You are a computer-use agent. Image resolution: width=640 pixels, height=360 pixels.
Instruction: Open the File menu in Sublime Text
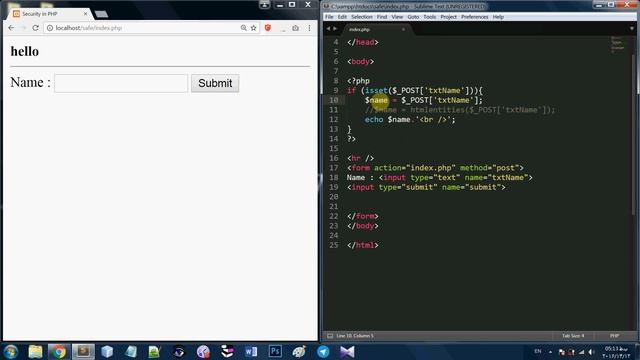329,17
